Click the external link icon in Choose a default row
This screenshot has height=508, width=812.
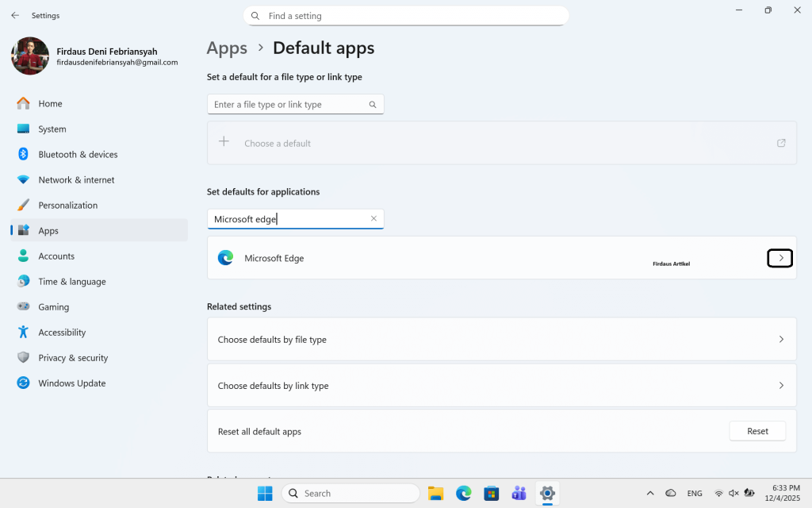(781, 143)
